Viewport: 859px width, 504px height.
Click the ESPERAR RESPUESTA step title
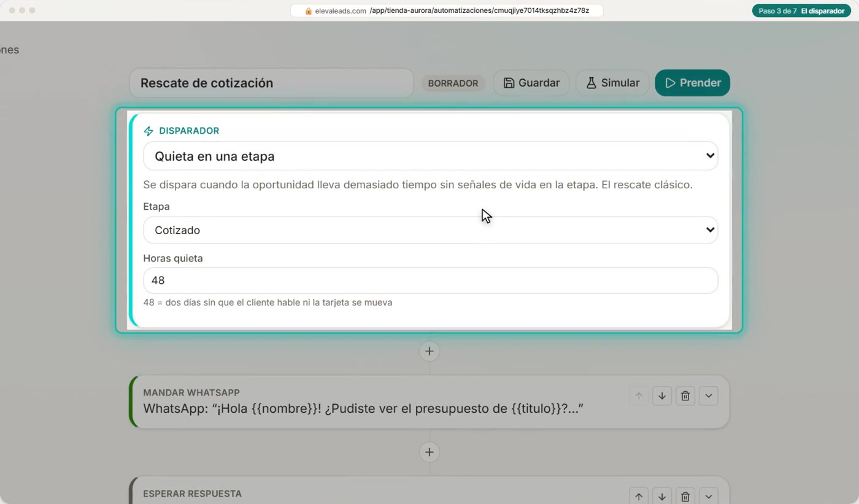(x=192, y=494)
